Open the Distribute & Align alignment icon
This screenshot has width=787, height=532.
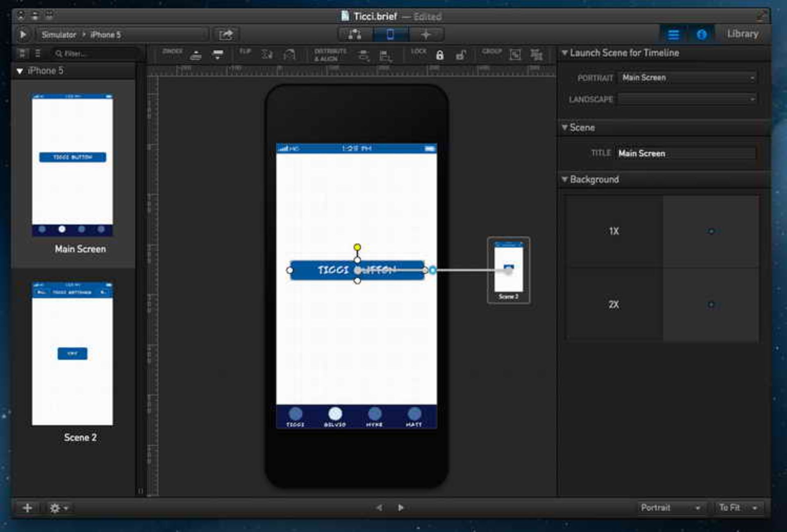coord(362,55)
